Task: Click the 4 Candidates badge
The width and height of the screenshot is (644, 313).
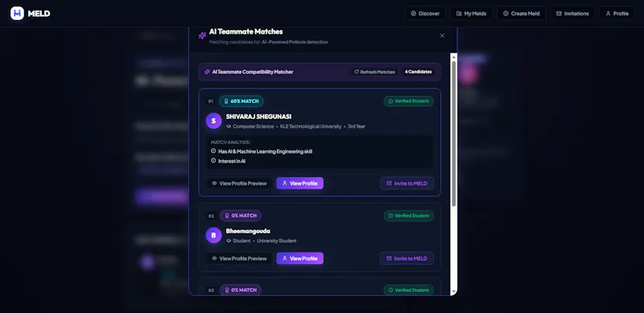Action: 418,72
